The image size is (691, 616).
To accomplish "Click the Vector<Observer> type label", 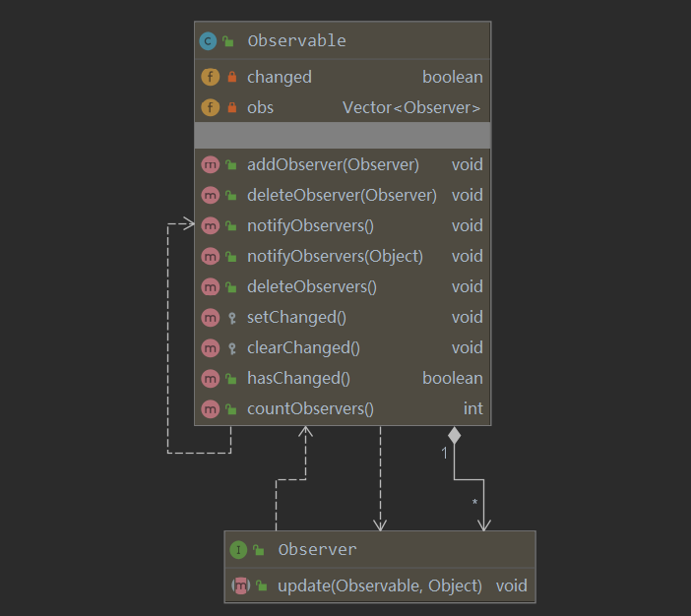I will 411,107.
